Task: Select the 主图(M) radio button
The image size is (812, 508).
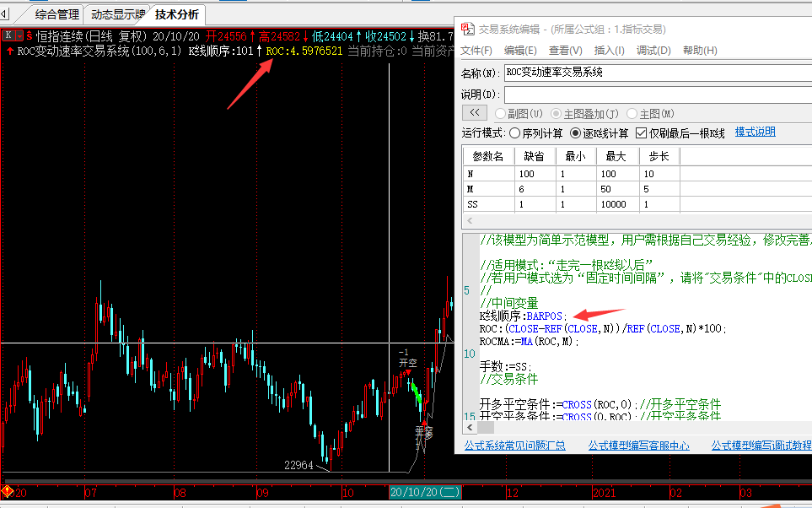Action: (632, 114)
